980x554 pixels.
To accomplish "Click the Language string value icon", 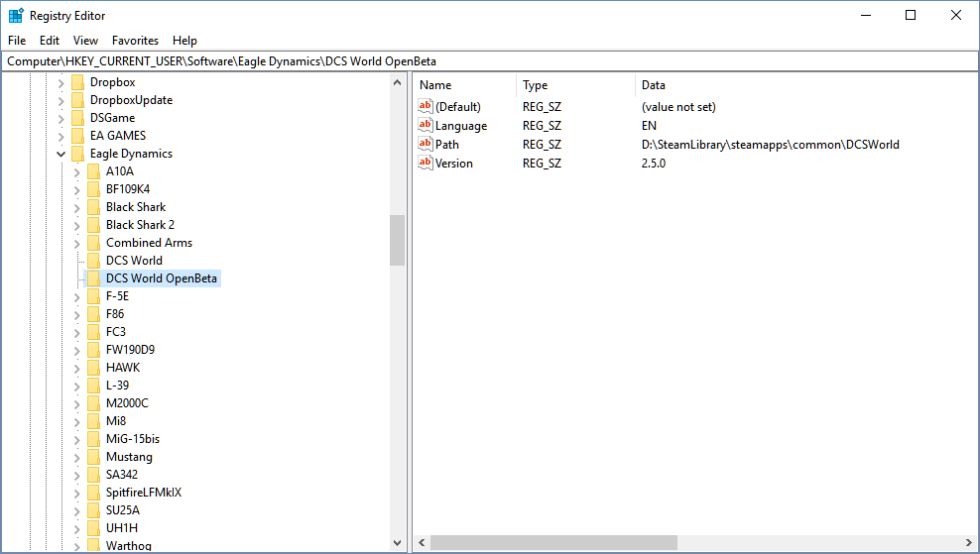I will (426, 125).
